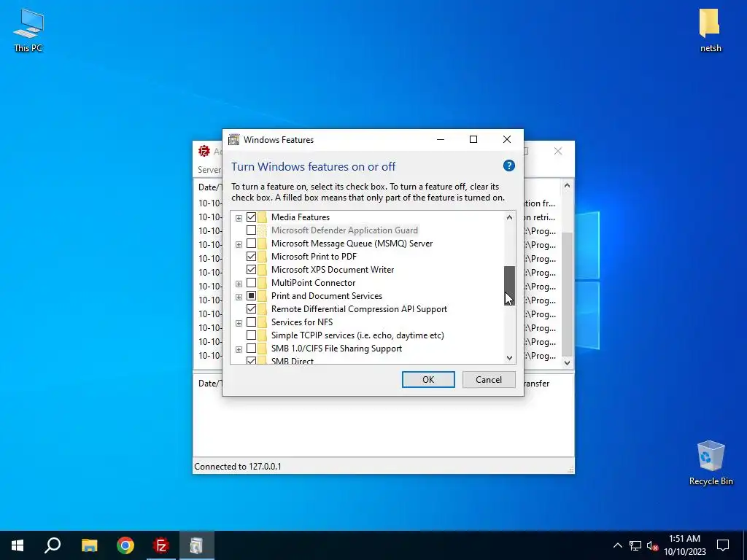This screenshot has width=747, height=560.
Task: Select 'Remote Differential Compression API Support' label
Action: [x=359, y=309]
